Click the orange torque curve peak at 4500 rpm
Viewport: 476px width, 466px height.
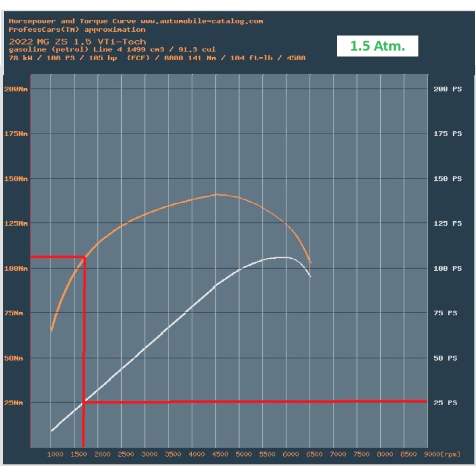pyautogui.click(x=216, y=194)
